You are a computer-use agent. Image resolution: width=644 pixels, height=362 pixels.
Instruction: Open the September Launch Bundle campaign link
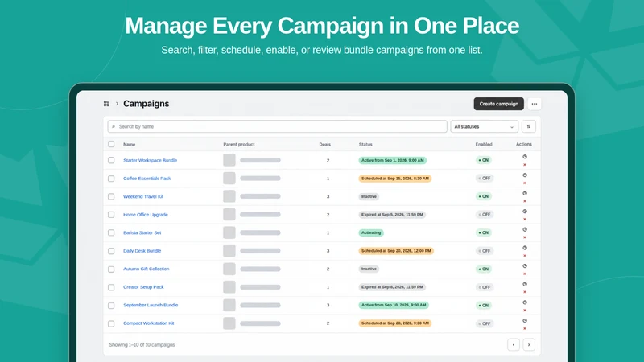pyautogui.click(x=151, y=305)
